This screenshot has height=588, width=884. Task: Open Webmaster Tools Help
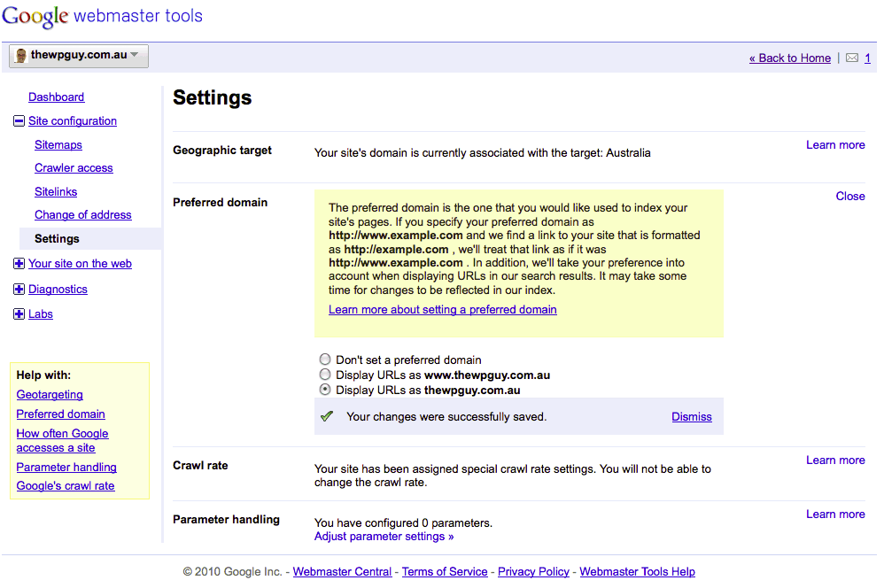point(637,572)
